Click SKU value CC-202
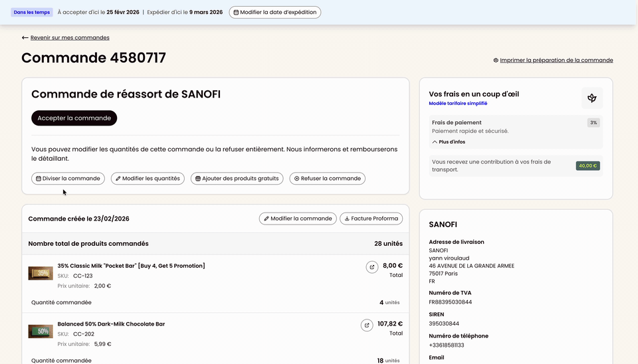Image resolution: width=638 pixels, height=364 pixels. tap(84, 334)
